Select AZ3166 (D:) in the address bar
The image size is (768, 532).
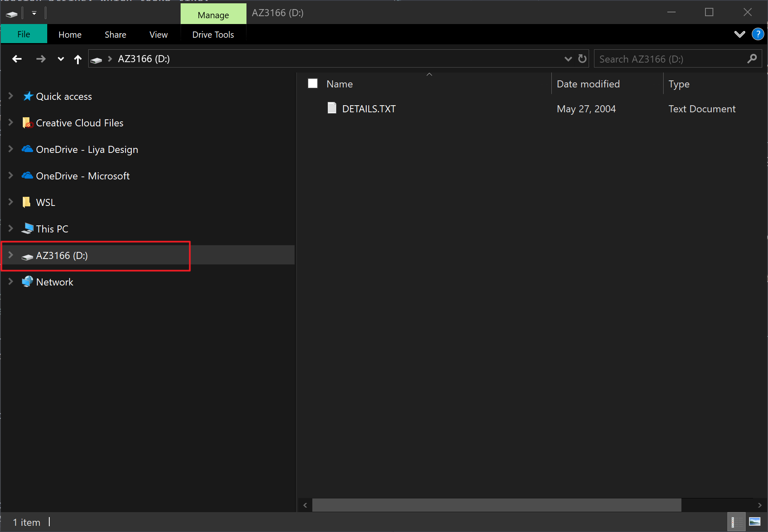pyautogui.click(x=144, y=59)
